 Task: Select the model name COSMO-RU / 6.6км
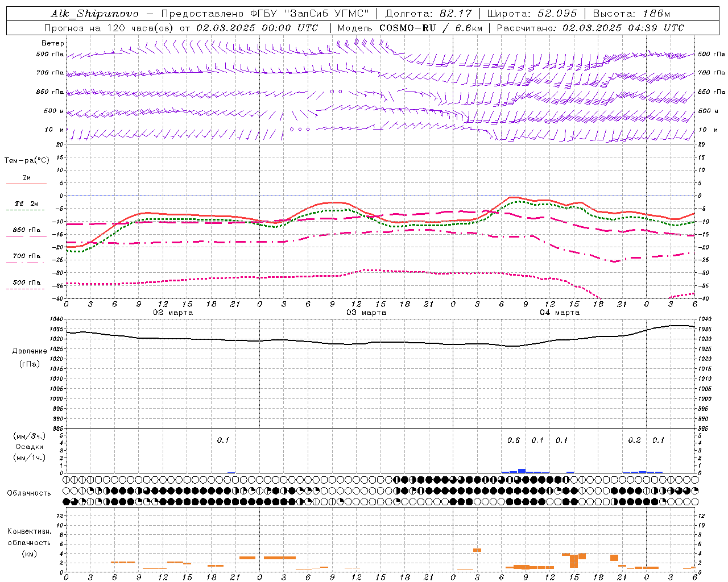(x=431, y=28)
